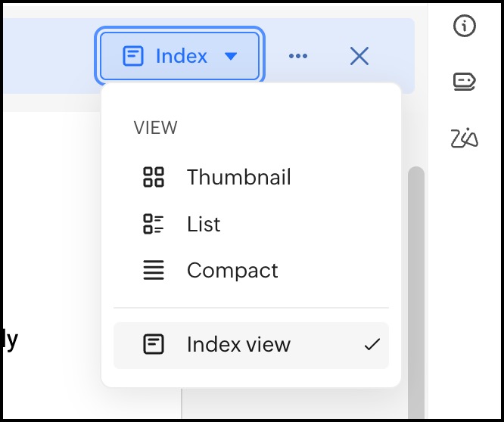Click the tag label icon in sidebar
The height and width of the screenshot is (422, 504).
(x=465, y=81)
